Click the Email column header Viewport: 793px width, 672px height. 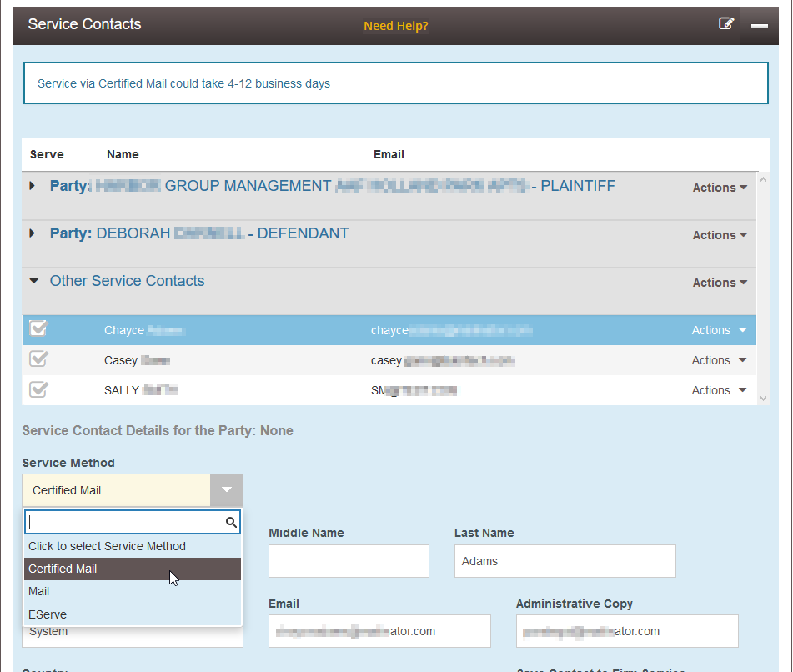pos(389,154)
